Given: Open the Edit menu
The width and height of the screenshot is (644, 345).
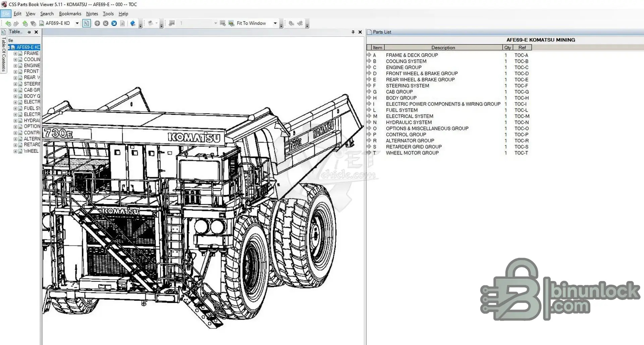Looking at the screenshot, I should (17, 14).
